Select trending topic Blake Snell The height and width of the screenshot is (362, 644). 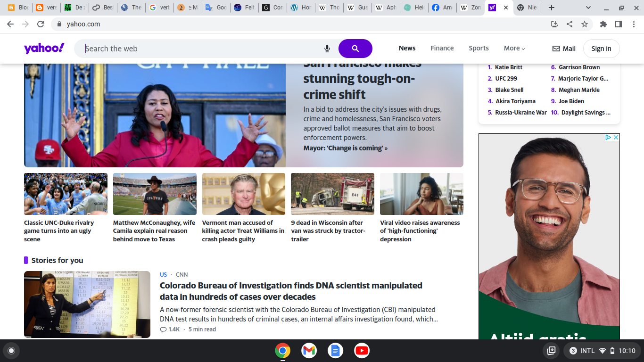pos(509,90)
